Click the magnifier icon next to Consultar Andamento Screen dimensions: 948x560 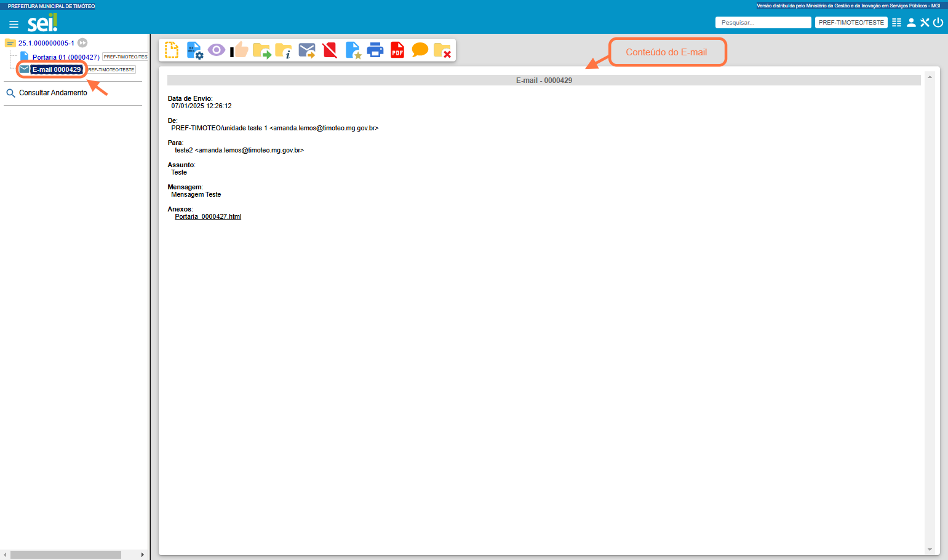pos(10,93)
